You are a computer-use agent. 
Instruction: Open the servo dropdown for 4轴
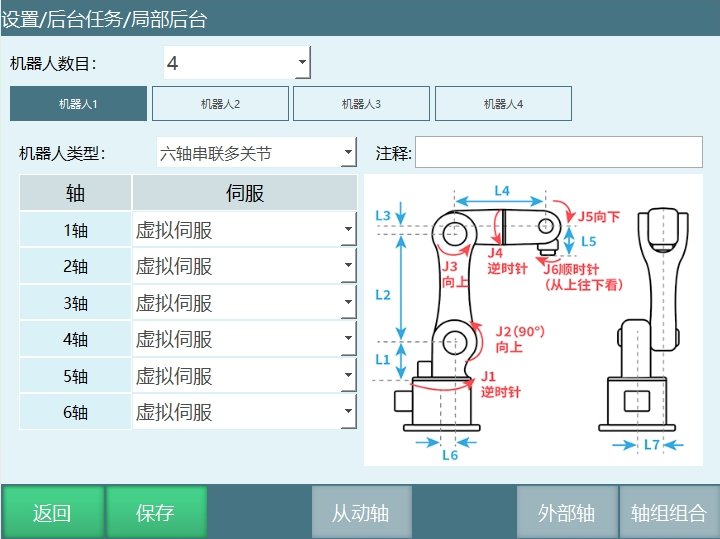[244, 339]
